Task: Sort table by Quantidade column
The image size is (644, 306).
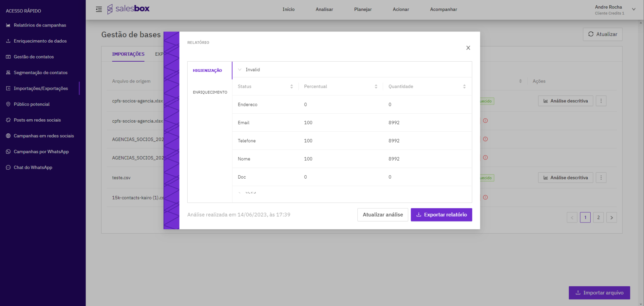Action: [x=464, y=86]
